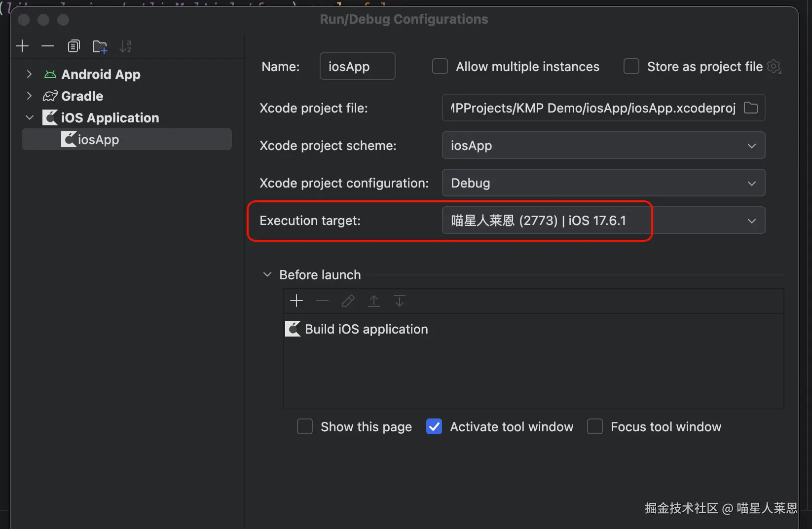Enable Allow multiple instances checkbox
This screenshot has width=812, height=529.
click(440, 67)
